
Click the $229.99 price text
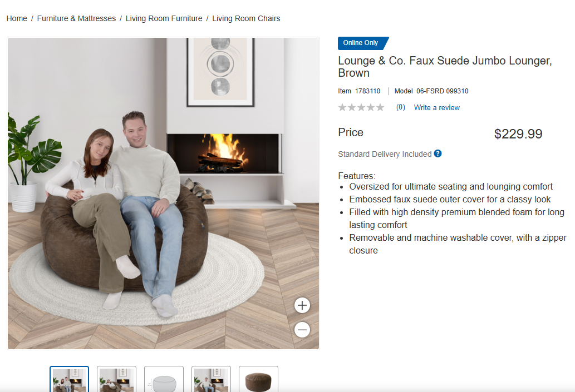click(518, 133)
